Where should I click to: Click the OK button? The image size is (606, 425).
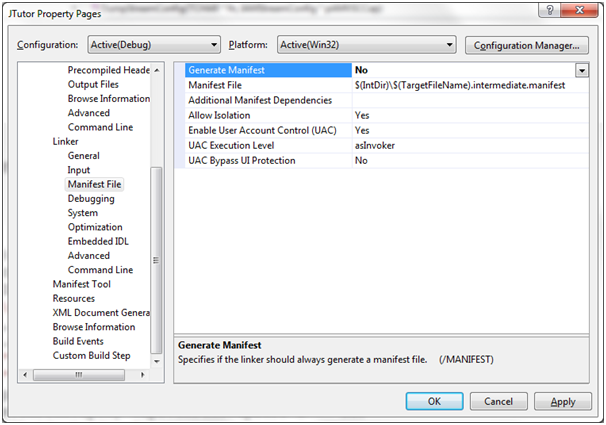coord(434,401)
